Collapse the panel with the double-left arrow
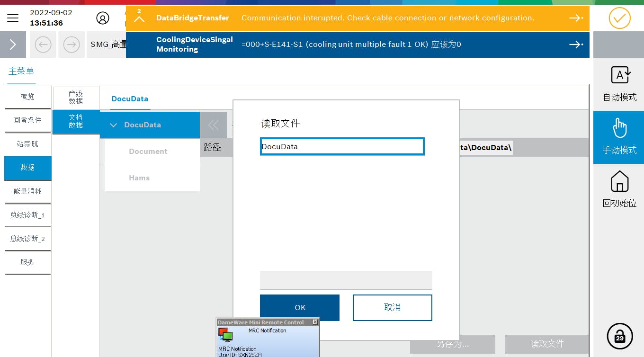Viewport: 644px width, 357px height. pos(214,125)
